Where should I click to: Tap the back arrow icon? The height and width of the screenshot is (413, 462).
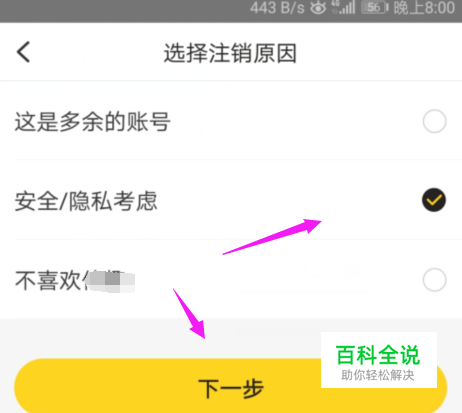(x=23, y=52)
